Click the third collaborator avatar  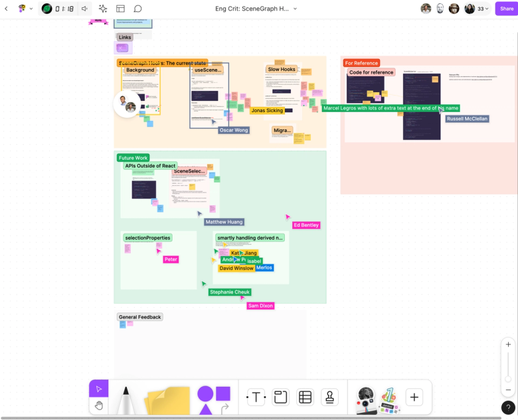(454, 9)
